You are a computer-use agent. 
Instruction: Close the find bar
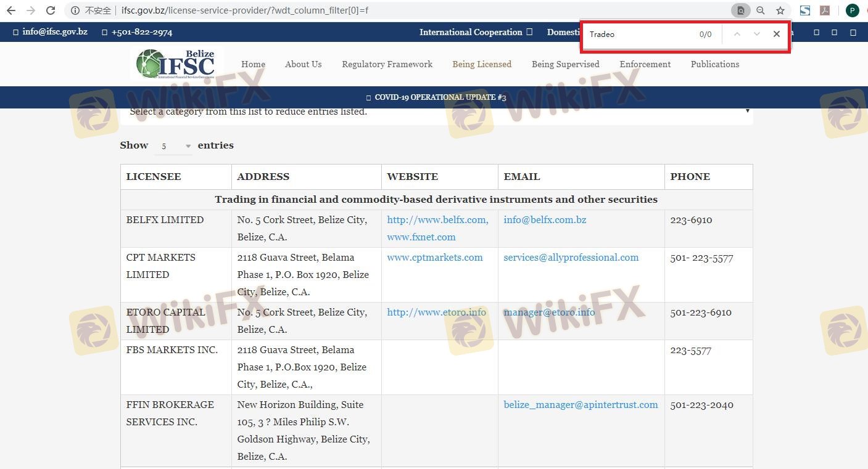(777, 35)
